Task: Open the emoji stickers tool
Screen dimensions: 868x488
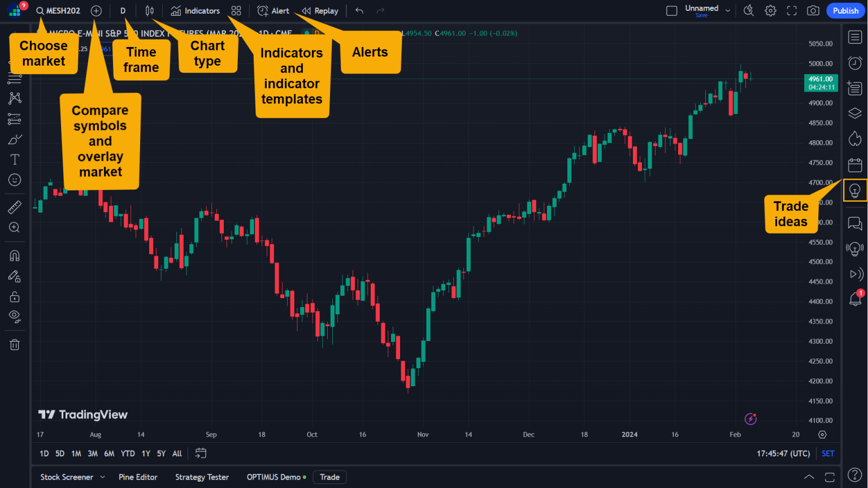Action: tap(14, 180)
